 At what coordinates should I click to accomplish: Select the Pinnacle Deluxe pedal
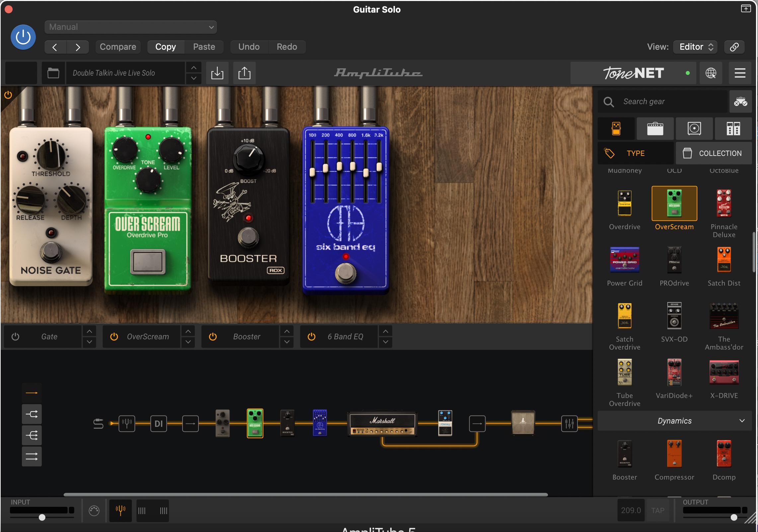(724, 203)
